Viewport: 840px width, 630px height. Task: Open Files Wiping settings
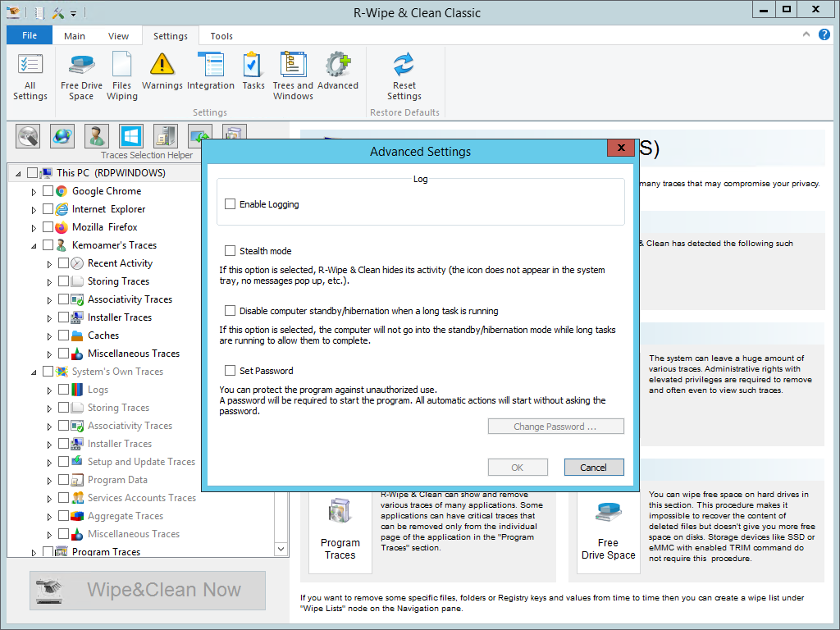[121, 76]
